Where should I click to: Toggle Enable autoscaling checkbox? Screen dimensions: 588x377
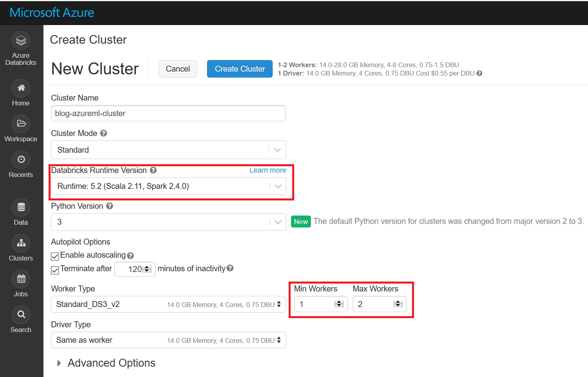(x=55, y=257)
